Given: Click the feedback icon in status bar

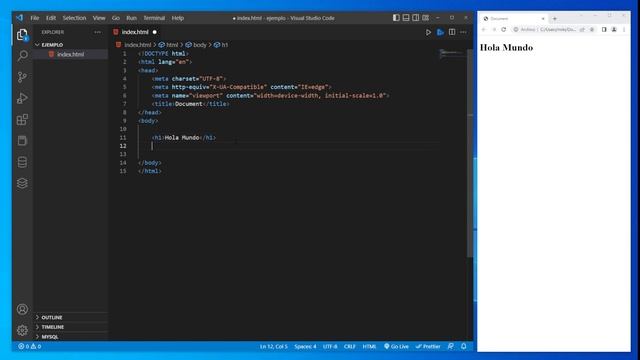Looking at the screenshot, I should coord(451,346).
